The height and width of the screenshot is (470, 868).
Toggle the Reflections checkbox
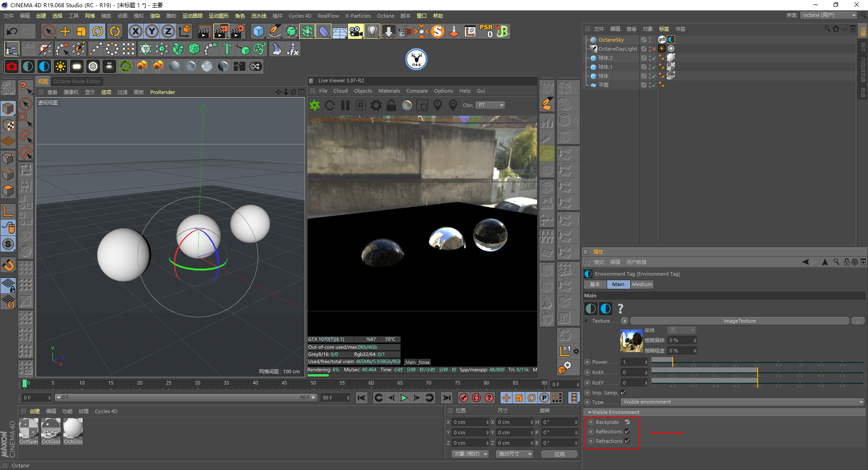coord(627,432)
